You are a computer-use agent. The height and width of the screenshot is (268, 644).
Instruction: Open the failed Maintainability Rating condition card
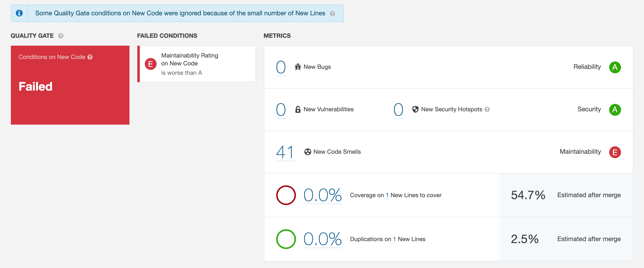pos(196,64)
